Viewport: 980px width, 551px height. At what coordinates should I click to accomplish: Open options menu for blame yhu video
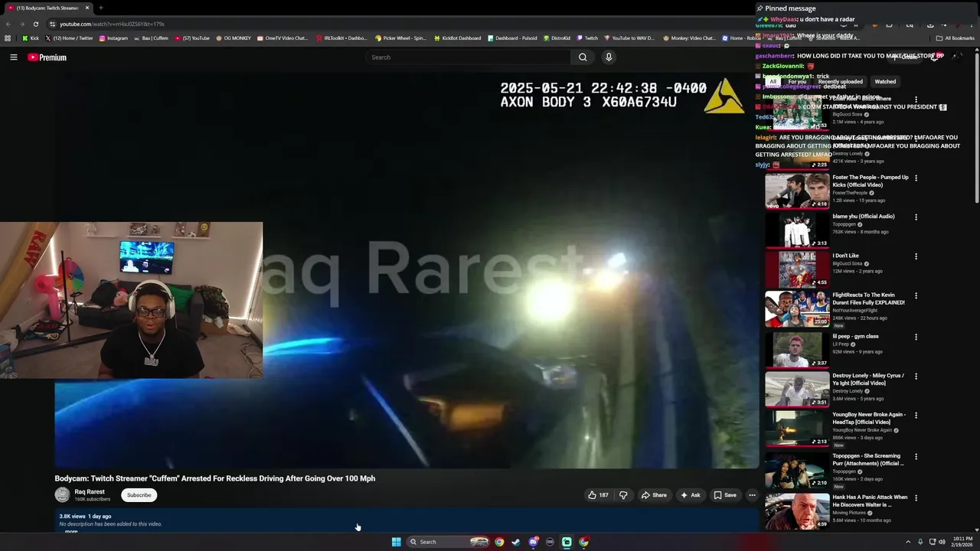click(x=916, y=217)
